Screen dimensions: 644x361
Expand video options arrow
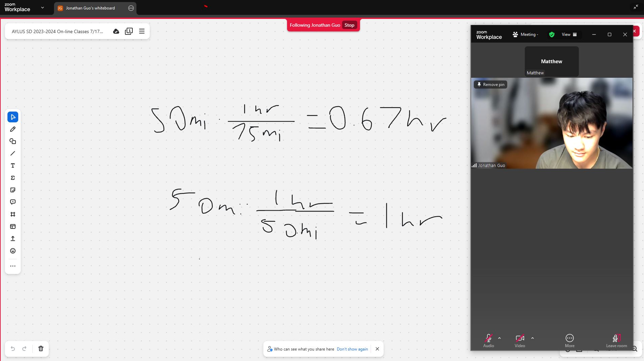(x=533, y=338)
